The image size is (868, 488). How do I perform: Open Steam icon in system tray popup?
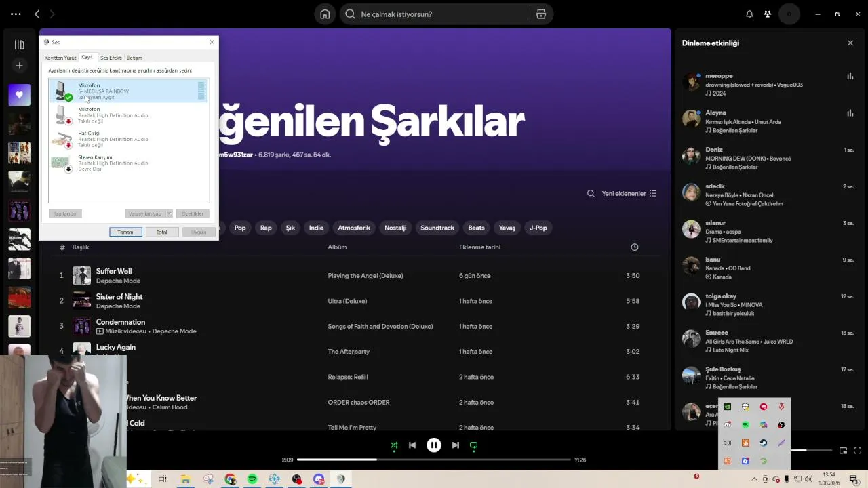click(x=764, y=443)
